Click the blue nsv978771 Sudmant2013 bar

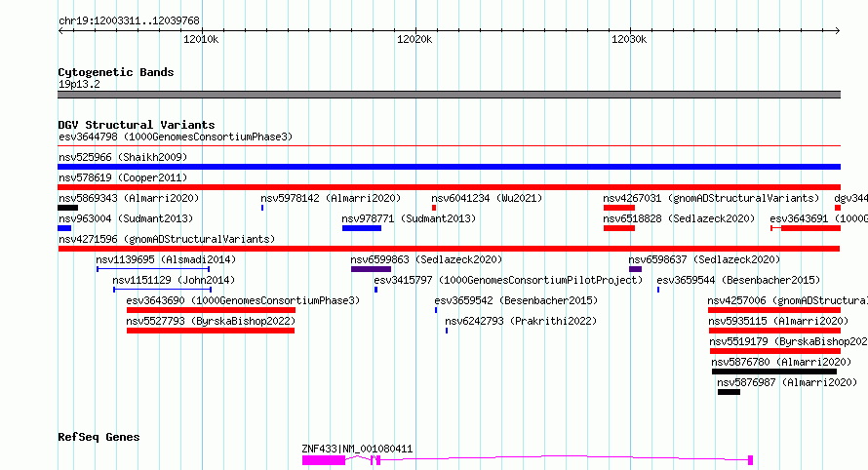click(362, 228)
